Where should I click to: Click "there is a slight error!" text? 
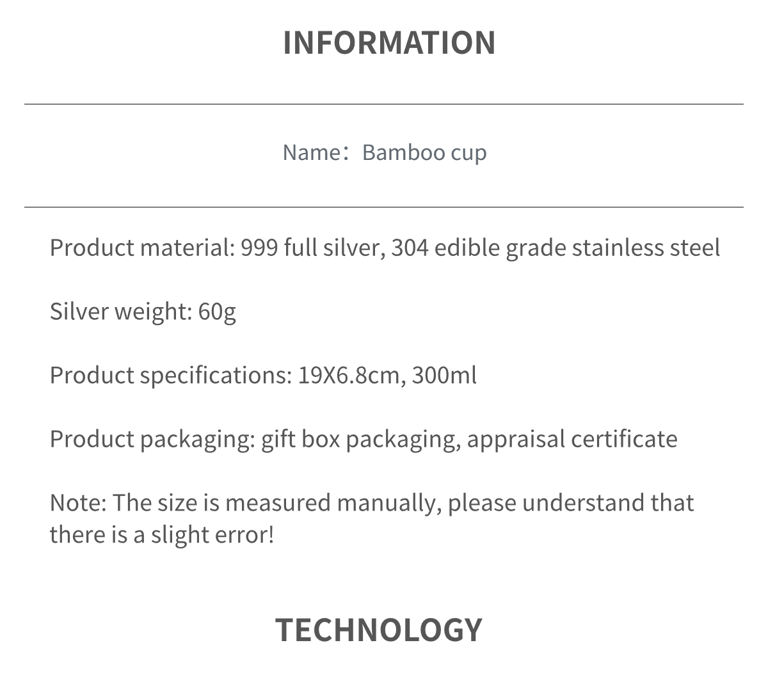coord(162,534)
